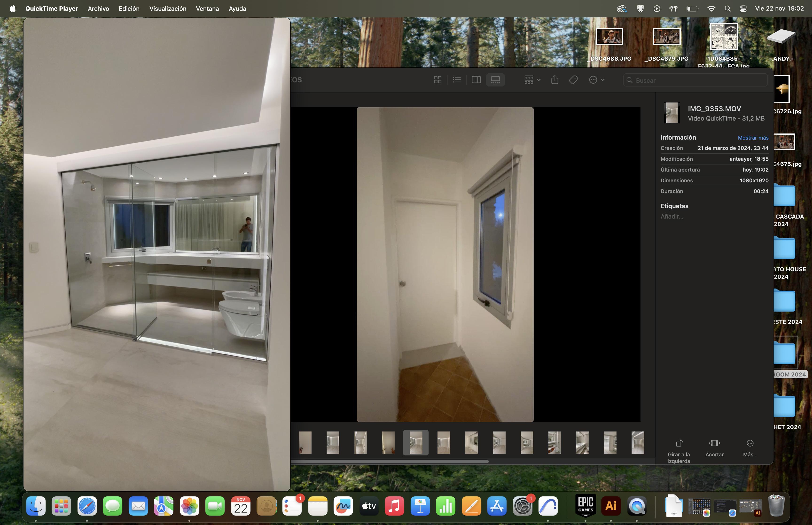Click Mostrar más link

tap(753, 138)
